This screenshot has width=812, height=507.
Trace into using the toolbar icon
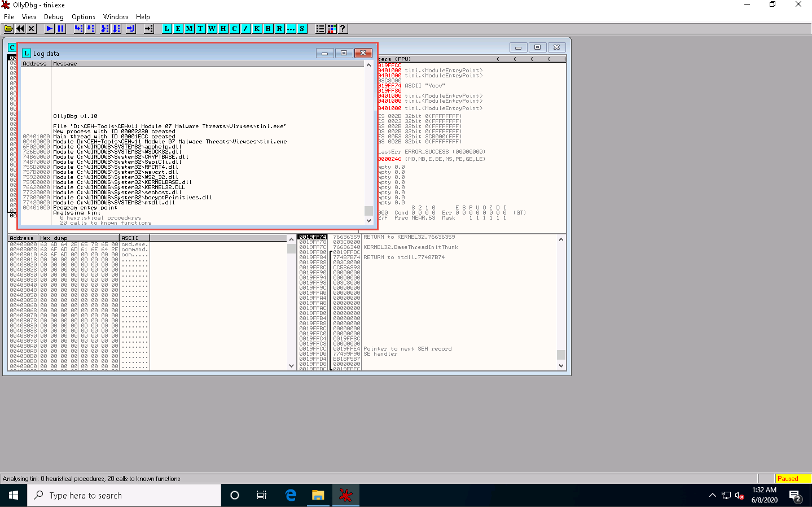click(x=105, y=28)
